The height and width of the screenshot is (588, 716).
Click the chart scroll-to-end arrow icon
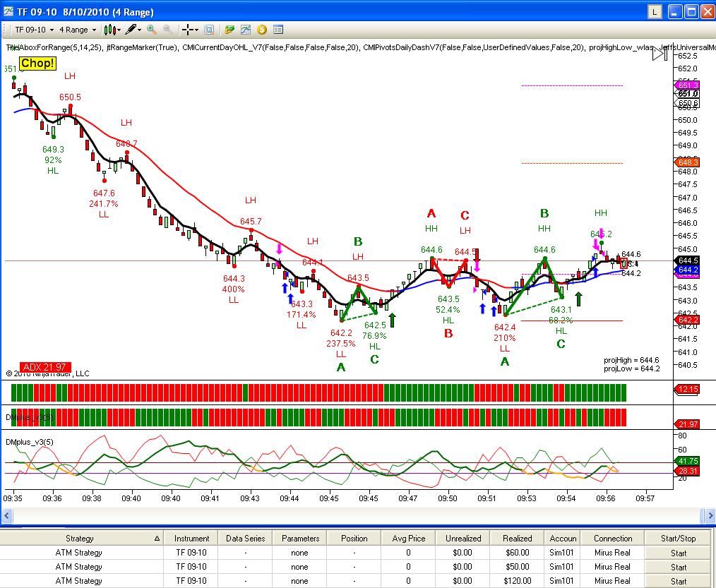pyautogui.click(x=660, y=54)
